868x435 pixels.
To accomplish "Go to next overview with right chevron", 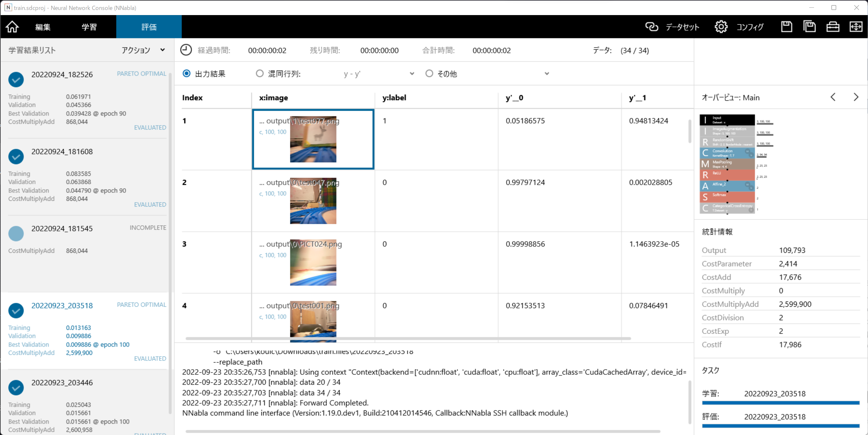I will point(856,97).
